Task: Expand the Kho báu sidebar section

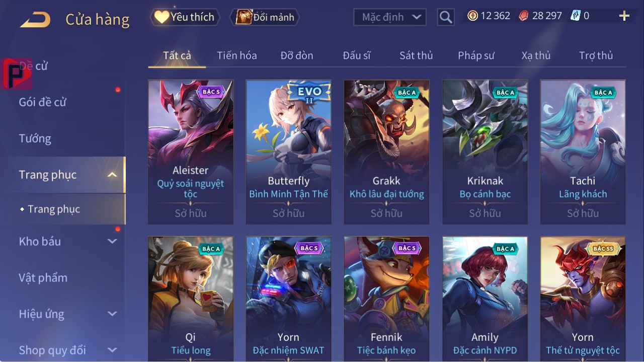Action: point(112,241)
